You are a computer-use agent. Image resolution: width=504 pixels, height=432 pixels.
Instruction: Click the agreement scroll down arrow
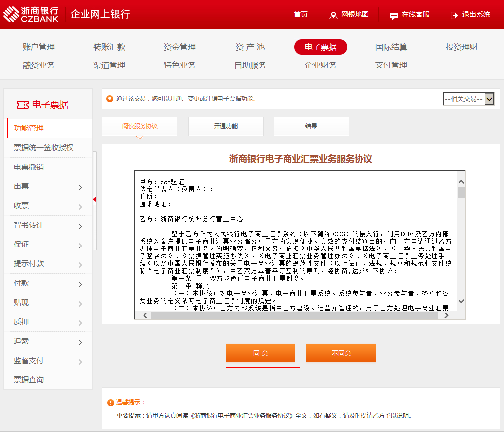click(461, 301)
